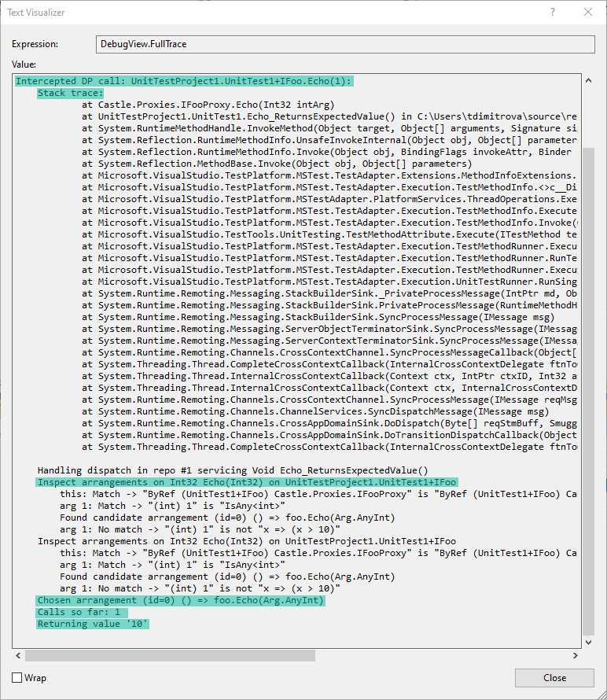
Task: Click the 'ChannelServices.SyncDispatchMessage' line
Action: tap(315, 411)
